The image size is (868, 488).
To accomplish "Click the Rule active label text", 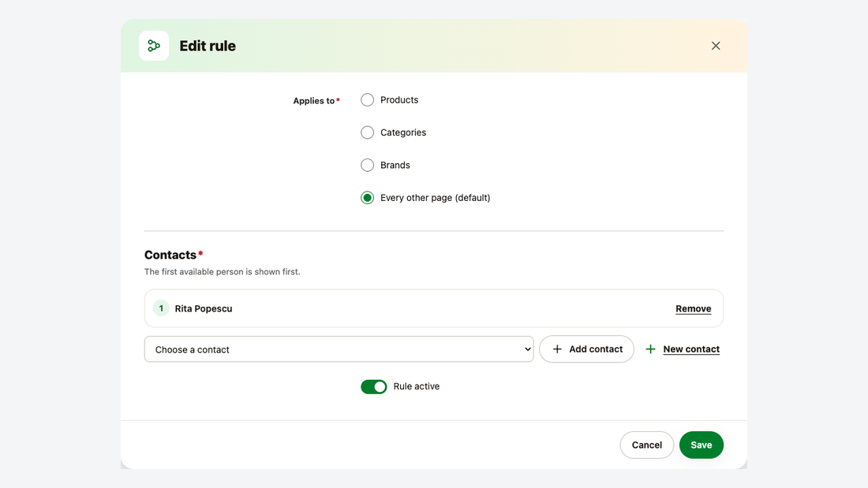I will point(417,386).
